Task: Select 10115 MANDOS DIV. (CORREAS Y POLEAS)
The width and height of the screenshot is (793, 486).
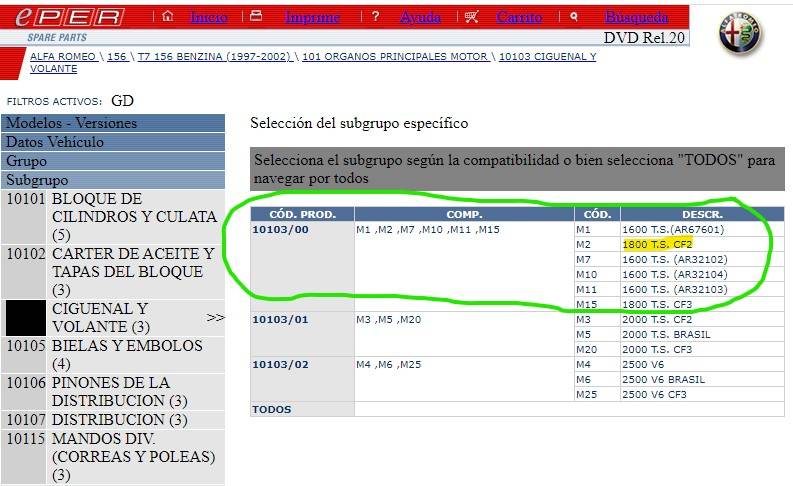Action: coord(113,457)
